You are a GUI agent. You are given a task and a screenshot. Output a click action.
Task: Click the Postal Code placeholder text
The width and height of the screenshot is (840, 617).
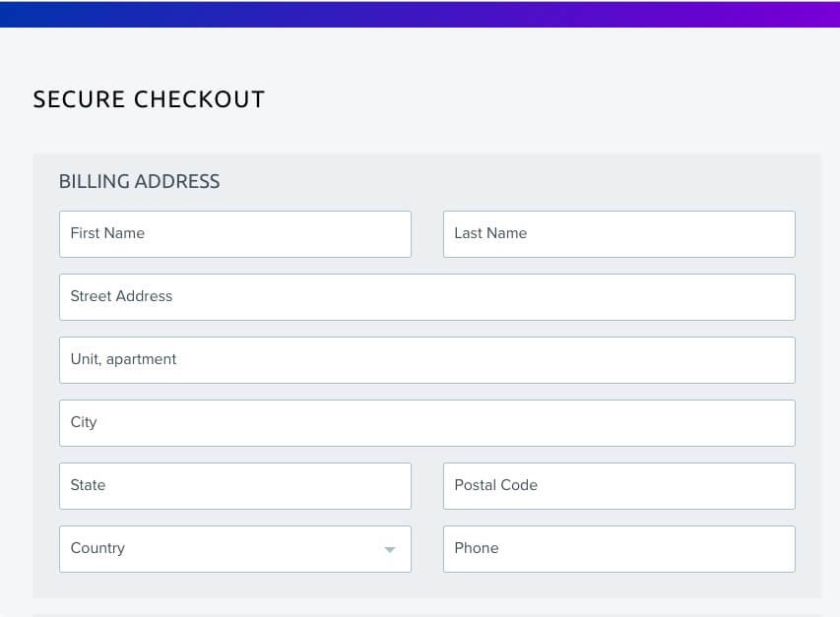coord(495,485)
